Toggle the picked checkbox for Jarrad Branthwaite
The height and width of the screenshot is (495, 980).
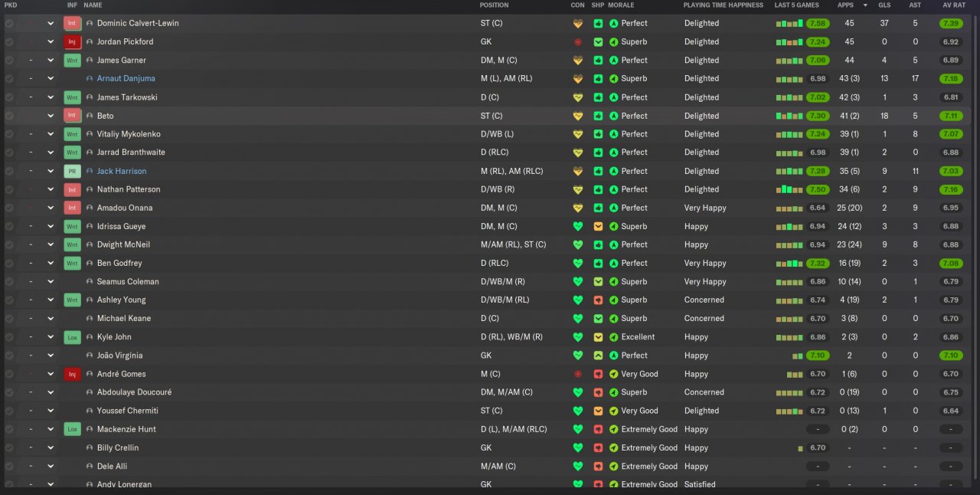(9, 152)
